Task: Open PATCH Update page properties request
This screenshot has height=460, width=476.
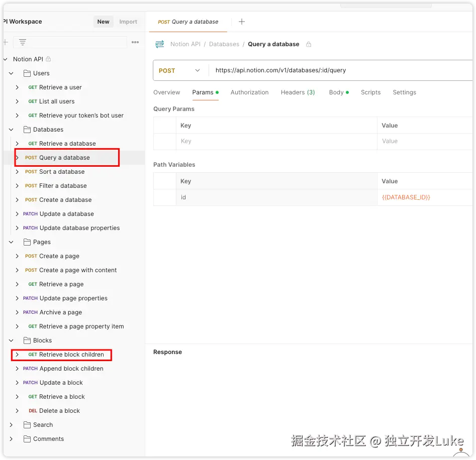Action: 65,298
